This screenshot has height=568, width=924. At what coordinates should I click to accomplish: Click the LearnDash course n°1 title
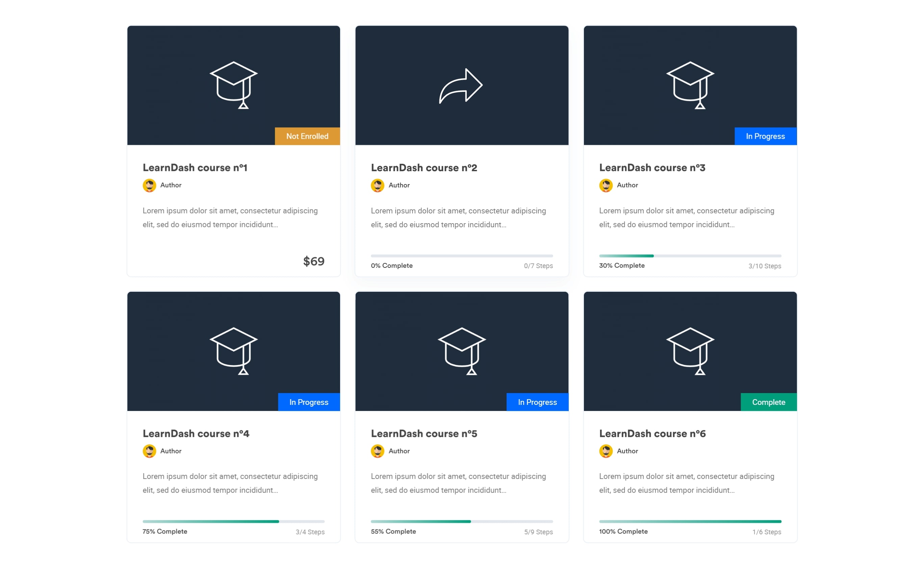(196, 167)
